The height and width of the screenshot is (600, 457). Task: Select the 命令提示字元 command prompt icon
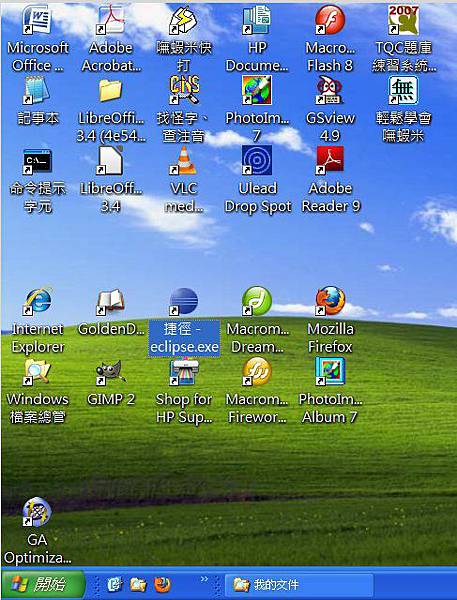point(37,161)
